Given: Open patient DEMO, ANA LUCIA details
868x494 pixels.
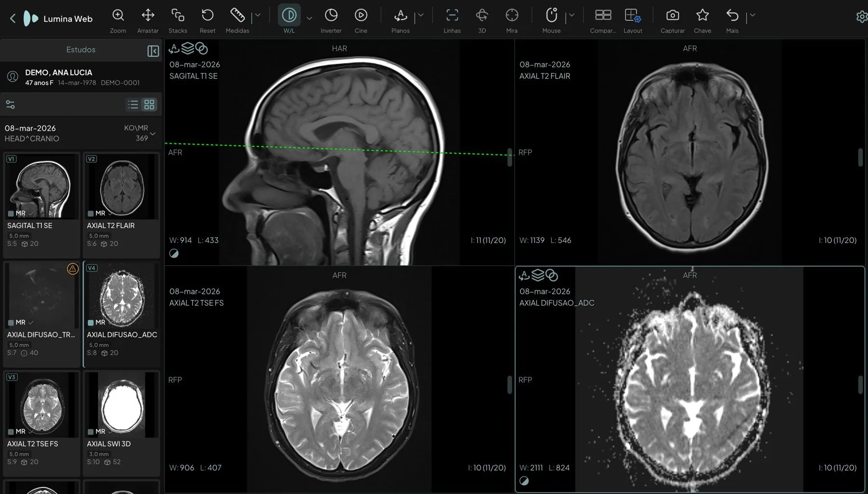Looking at the screenshot, I should point(81,77).
